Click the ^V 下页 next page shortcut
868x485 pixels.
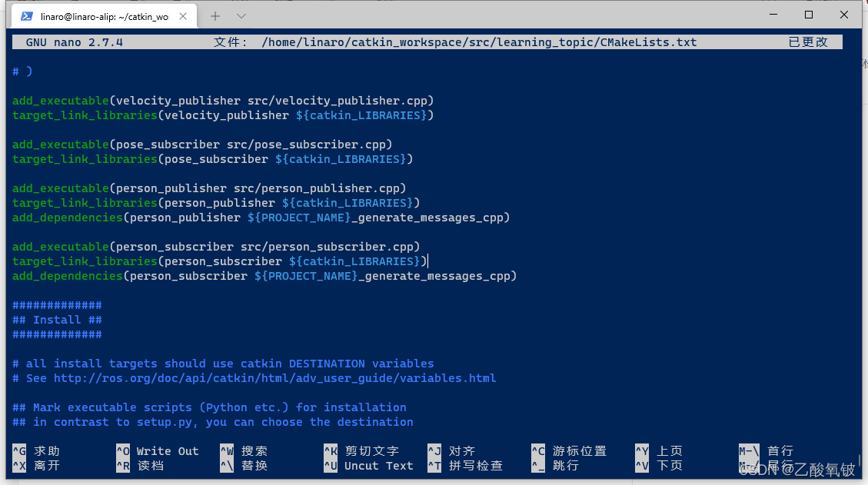point(660,466)
